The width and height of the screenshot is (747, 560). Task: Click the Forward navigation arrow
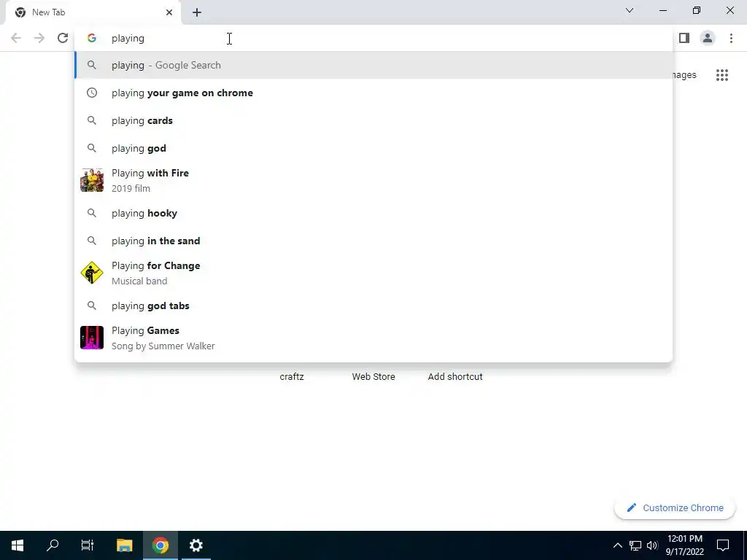click(39, 38)
